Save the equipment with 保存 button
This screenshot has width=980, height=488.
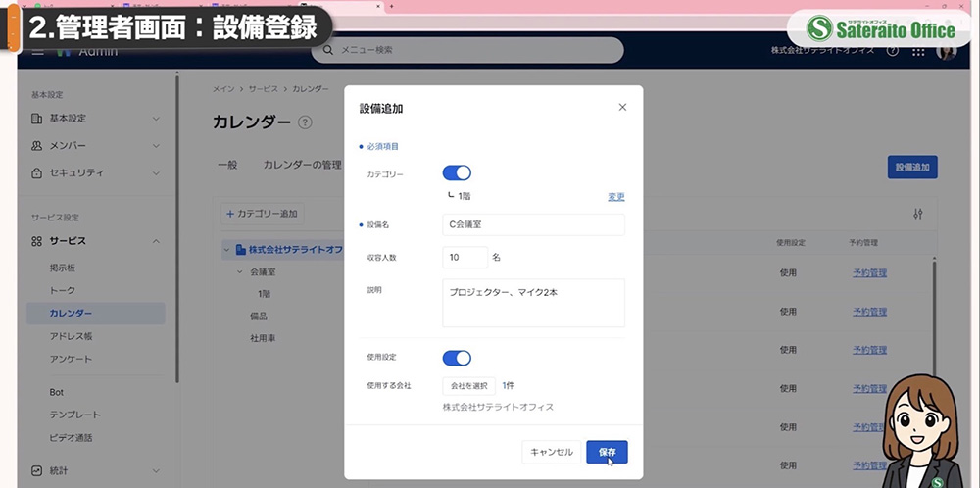tap(607, 452)
